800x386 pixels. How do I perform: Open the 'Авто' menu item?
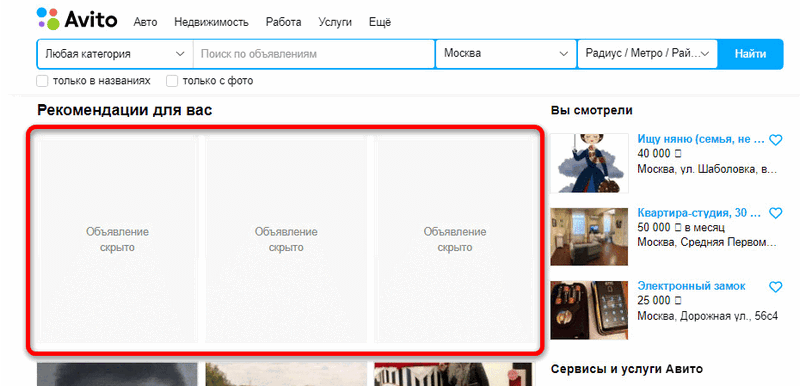pyautogui.click(x=145, y=22)
